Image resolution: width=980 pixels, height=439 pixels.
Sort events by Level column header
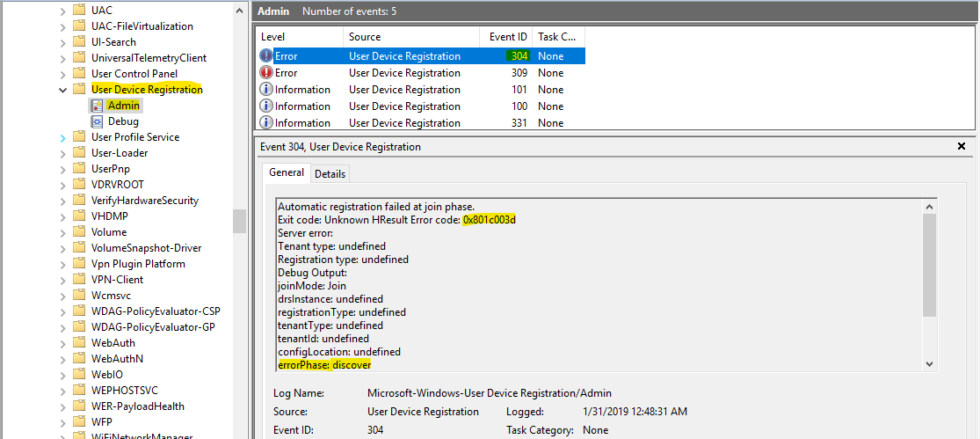point(299,37)
